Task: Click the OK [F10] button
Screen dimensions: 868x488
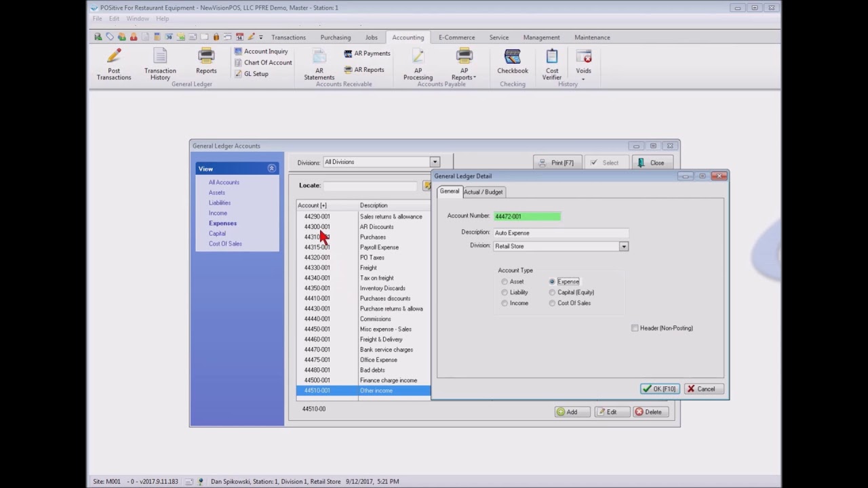Action: [659, 389]
